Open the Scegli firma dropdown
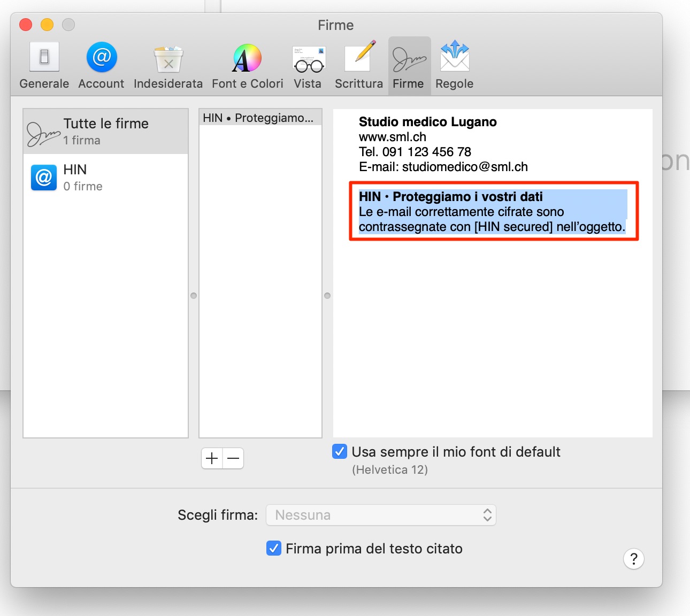The height and width of the screenshot is (616, 690). click(x=381, y=515)
